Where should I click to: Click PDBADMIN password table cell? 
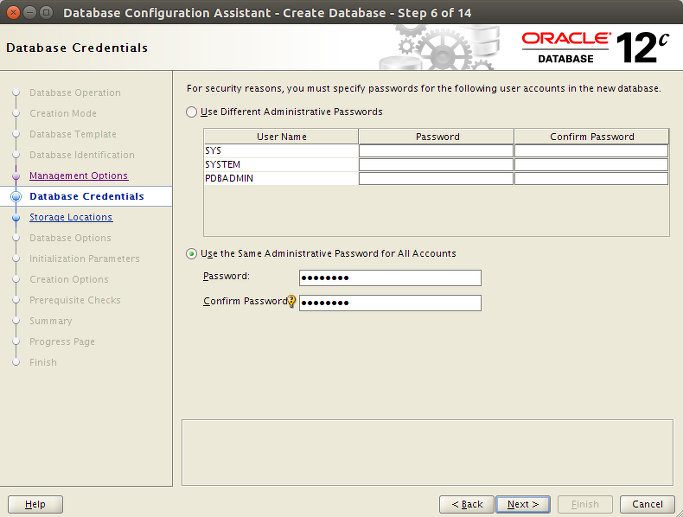click(436, 179)
